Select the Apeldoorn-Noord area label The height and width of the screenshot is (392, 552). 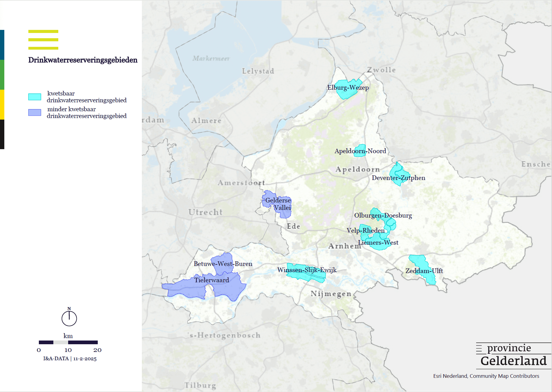[360, 151]
